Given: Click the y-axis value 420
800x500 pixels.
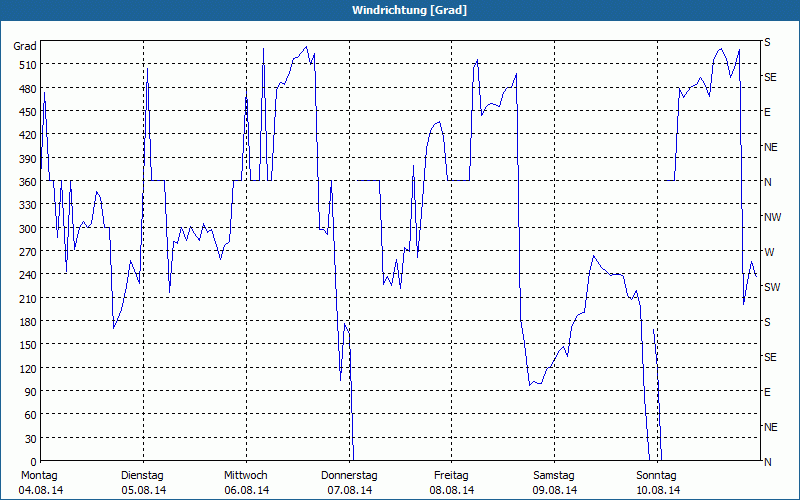Looking at the screenshot, I should click(x=28, y=135).
